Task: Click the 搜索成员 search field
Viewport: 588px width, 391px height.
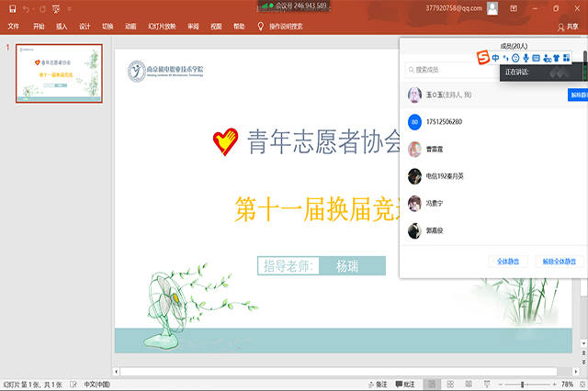Action: tap(450, 70)
